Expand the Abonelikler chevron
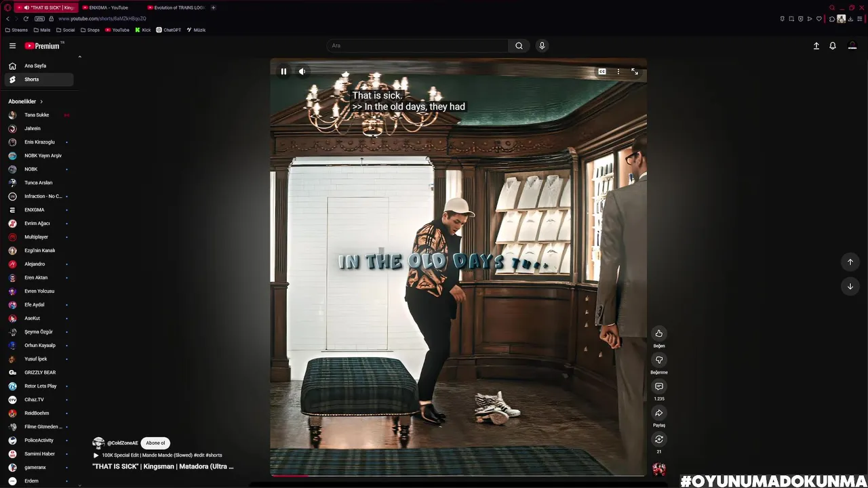The image size is (868, 488). (x=41, y=102)
